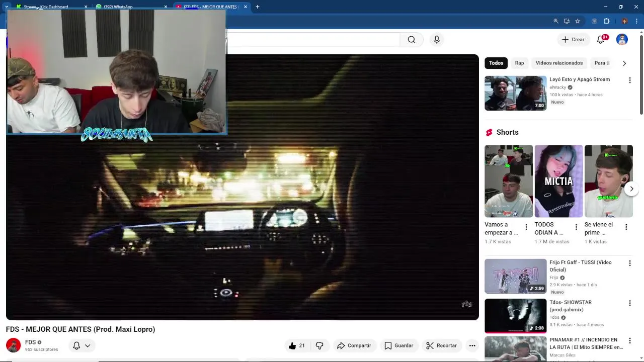Click the '953 suscriptores' text
Viewport: 644px width, 362px height.
pyautogui.click(x=41, y=349)
